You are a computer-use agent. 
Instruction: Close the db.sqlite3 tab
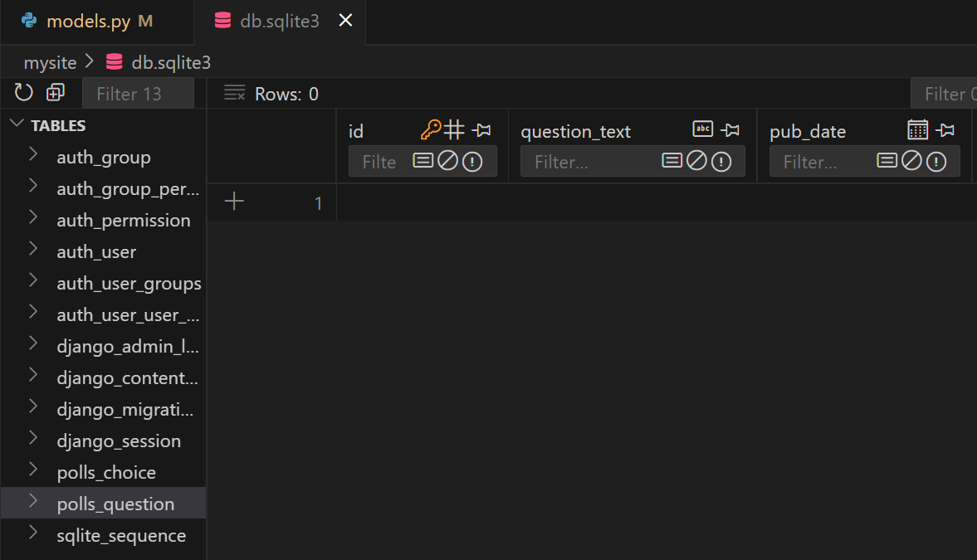345,21
